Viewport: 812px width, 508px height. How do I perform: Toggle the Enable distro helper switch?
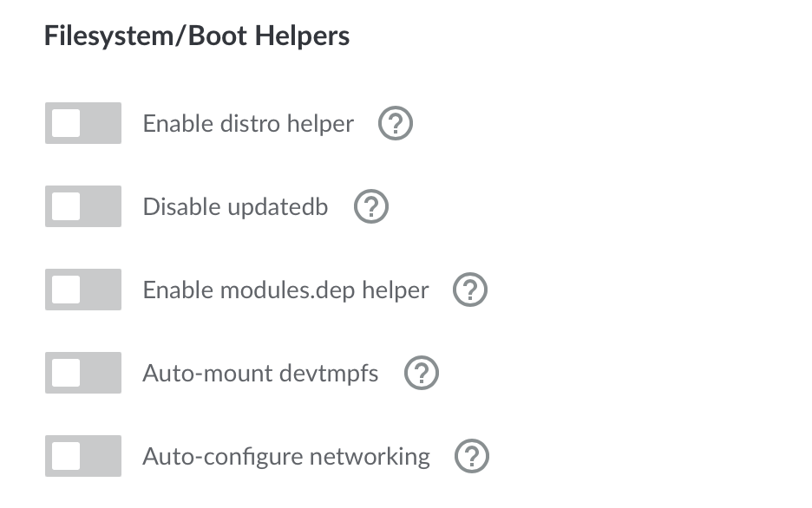[83, 123]
